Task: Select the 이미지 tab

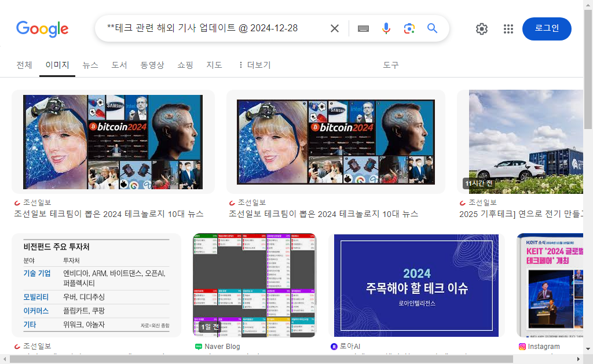Action: [57, 65]
